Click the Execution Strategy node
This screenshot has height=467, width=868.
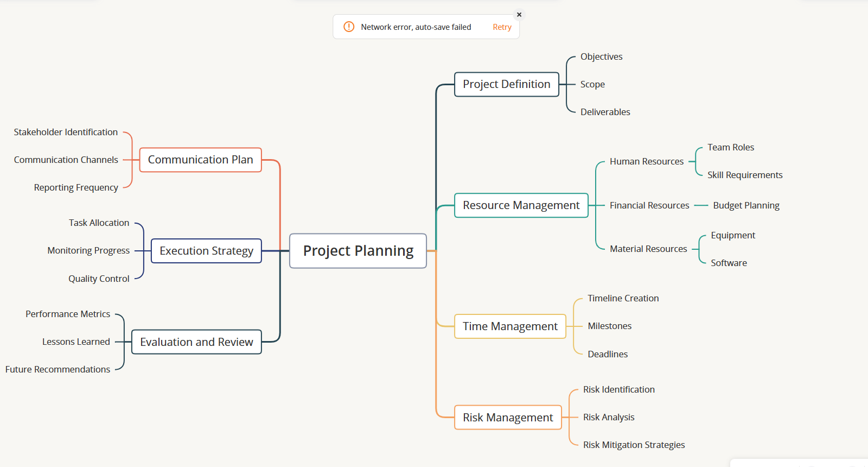tap(206, 251)
